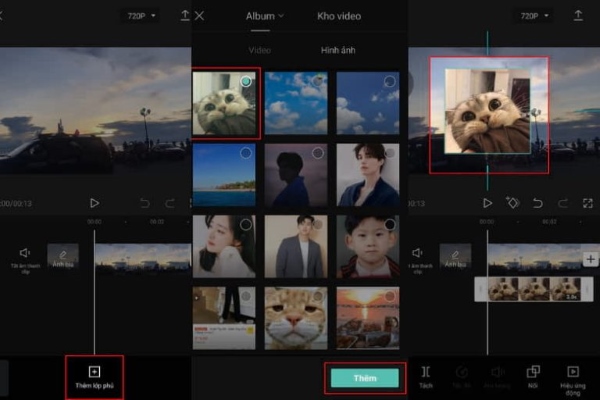The height and width of the screenshot is (400, 600).
Task: Deselect the circle on the cat biting cloth photo
Action: coord(246,81)
